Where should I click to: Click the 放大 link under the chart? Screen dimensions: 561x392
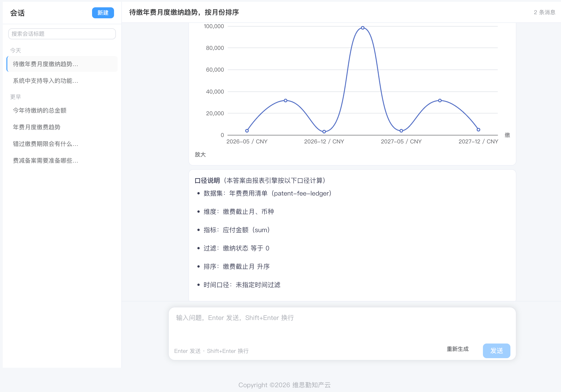(200, 154)
